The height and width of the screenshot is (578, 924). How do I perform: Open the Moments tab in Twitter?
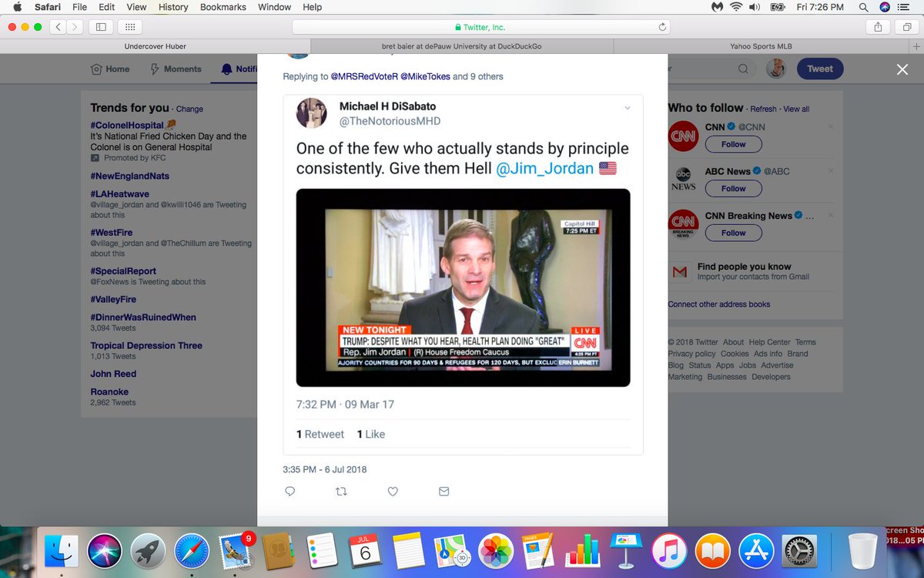(176, 69)
